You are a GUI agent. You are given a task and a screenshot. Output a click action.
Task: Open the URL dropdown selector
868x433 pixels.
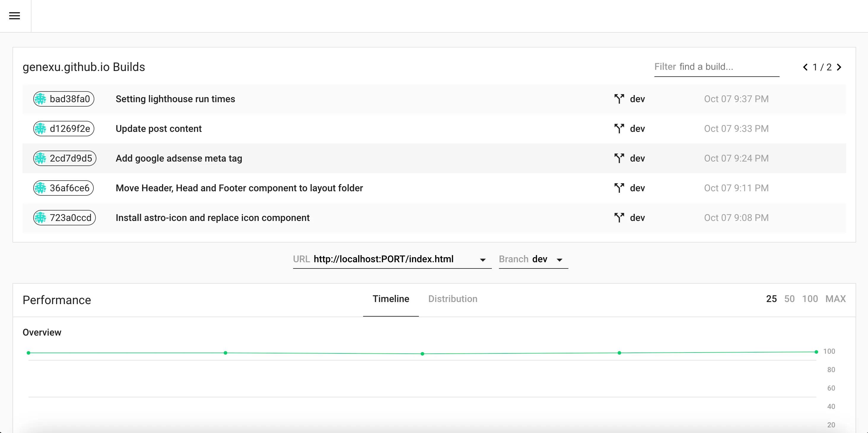(x=392, y=259)
